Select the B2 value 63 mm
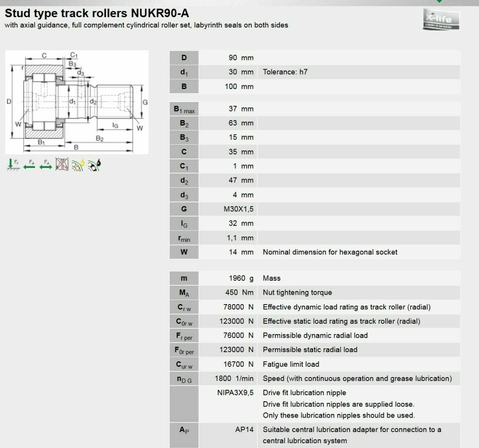The width and height of the screenshot is (479, 448). [x=241, y=123]
